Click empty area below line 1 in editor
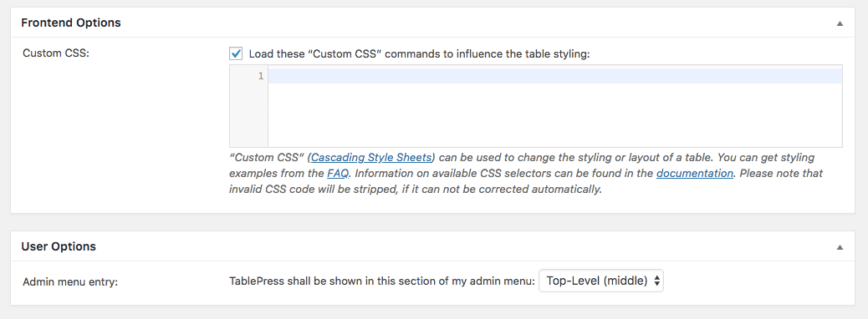This screenshot has height=319, width=868. click(x=555, y=115)
